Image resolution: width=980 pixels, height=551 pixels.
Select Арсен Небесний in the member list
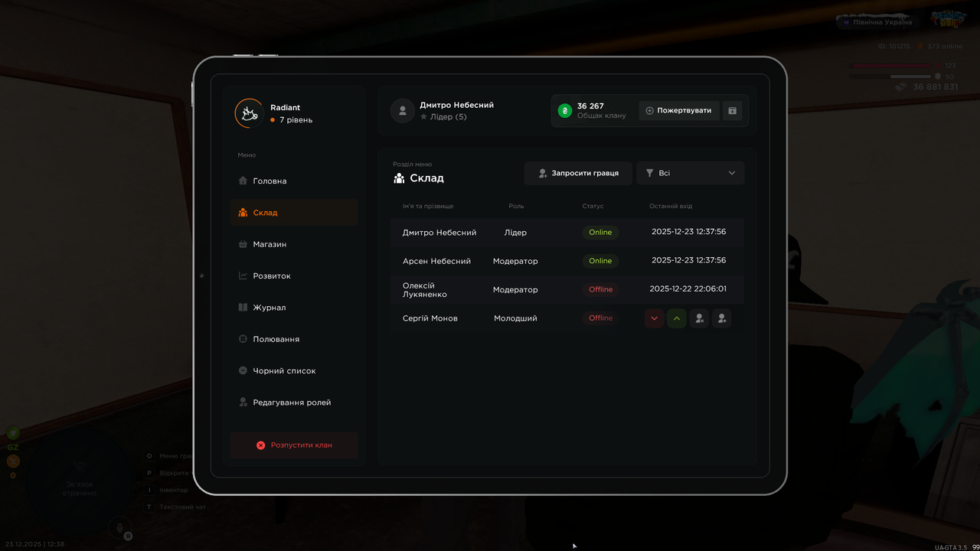[x=436, y=261]
